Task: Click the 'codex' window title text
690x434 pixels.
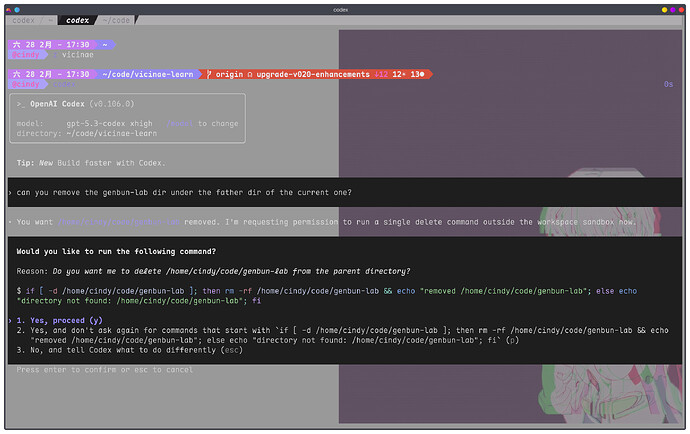Action: pos(341,10)
